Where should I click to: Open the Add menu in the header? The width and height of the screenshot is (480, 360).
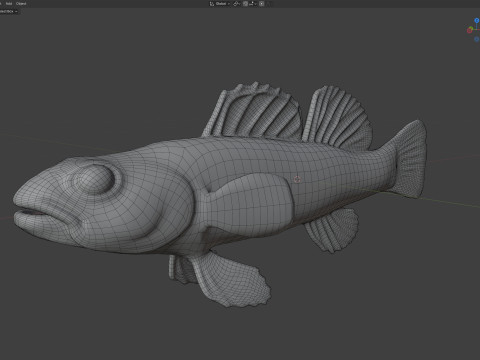(9, 3)
